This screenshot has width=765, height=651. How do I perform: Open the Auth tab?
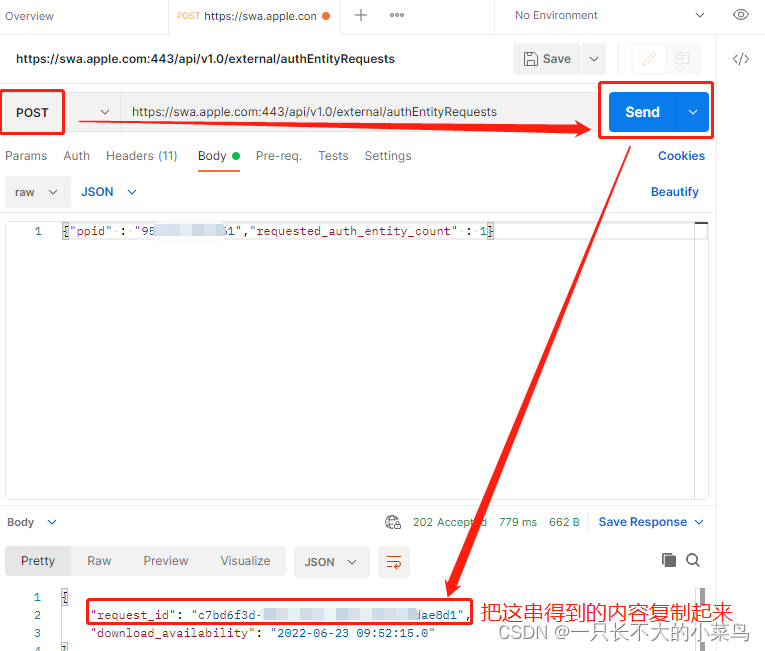(x=77, y=156)
